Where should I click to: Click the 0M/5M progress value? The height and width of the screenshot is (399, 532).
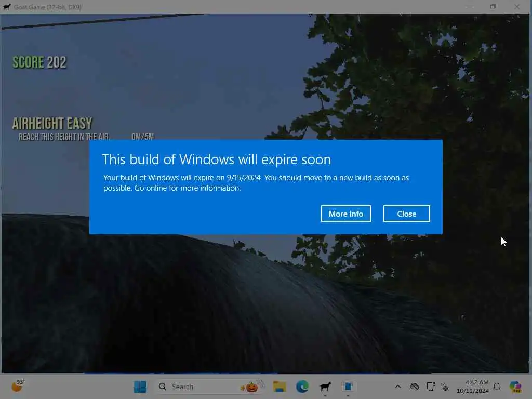143,137
